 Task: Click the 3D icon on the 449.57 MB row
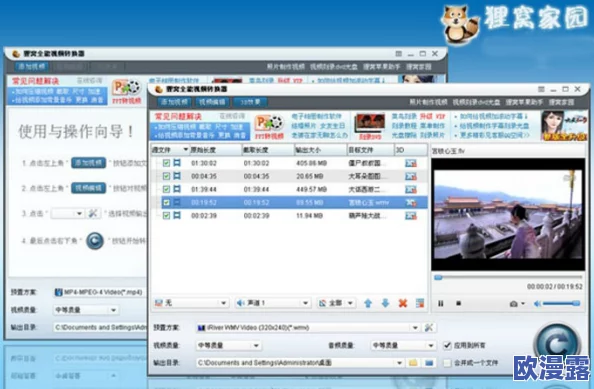411,189
